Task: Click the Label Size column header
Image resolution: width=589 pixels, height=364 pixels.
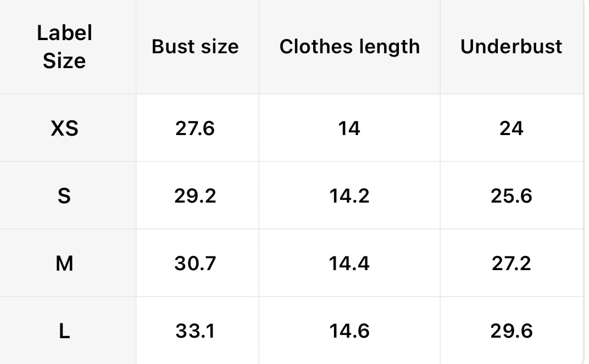Action: point(64,47)
